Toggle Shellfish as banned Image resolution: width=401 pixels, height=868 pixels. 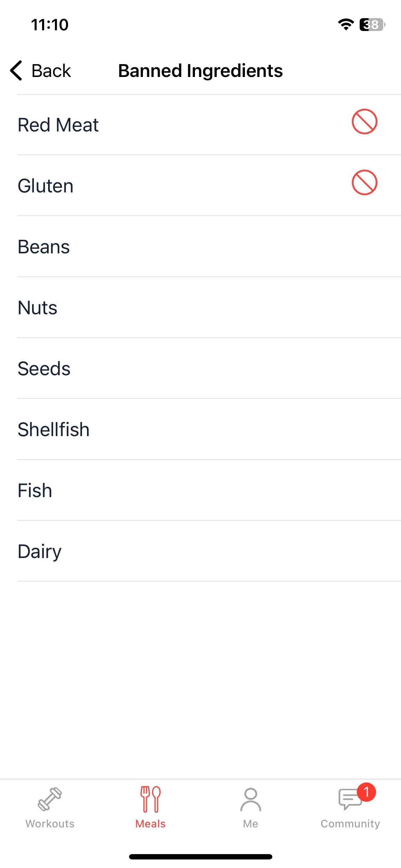click(x=209, y=429)
